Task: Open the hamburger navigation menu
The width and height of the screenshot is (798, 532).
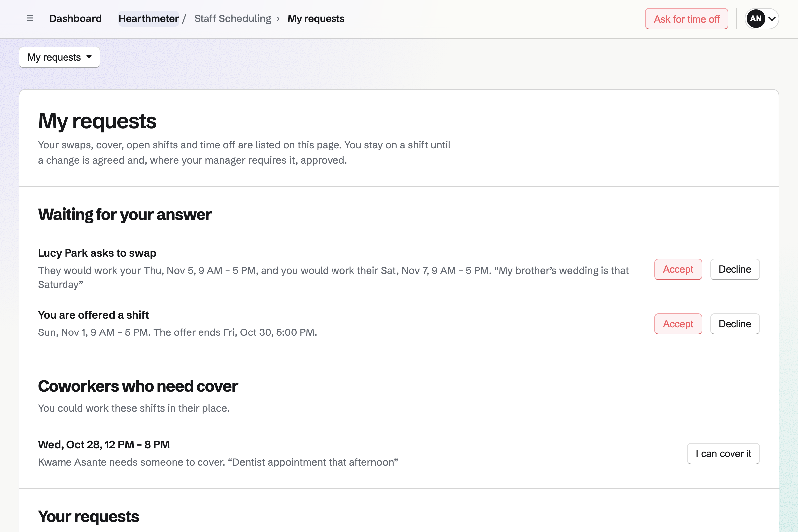Action: click(30, 18)
